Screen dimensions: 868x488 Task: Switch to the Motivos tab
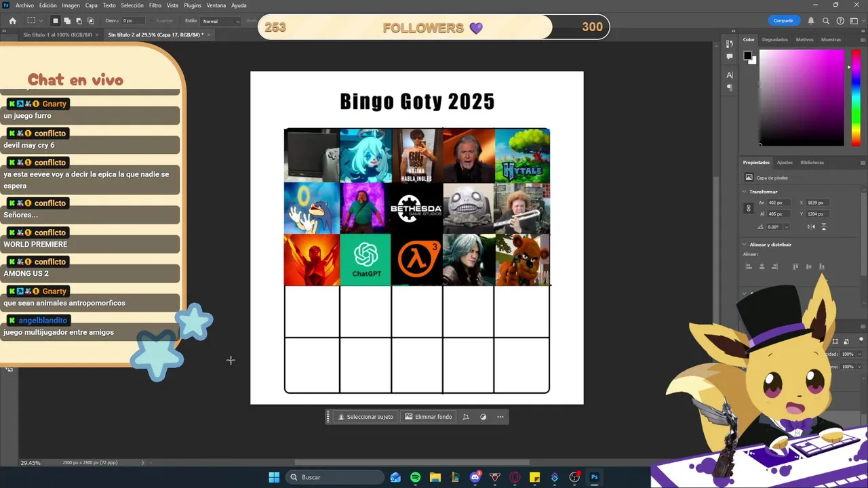click(804, 39)
